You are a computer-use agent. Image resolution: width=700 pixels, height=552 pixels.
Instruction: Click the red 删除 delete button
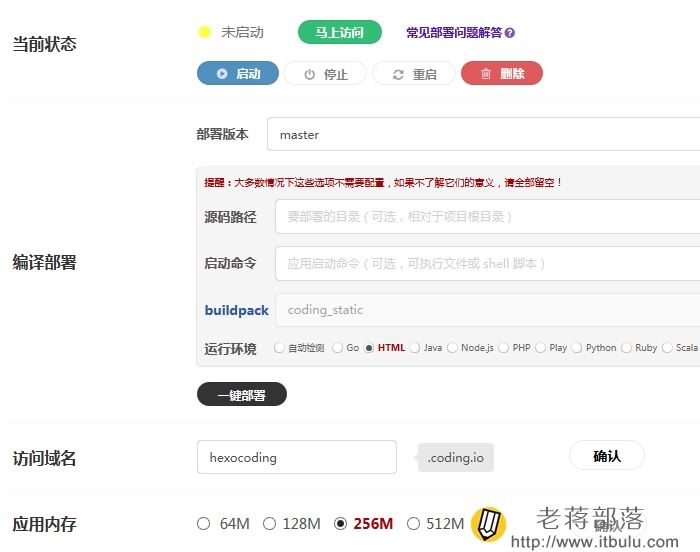click(x=502, y=73)
